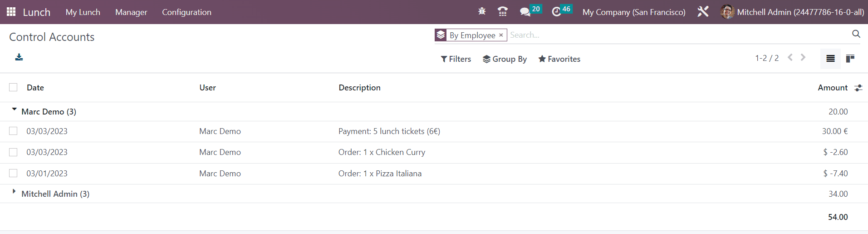Viewport: 868px width, 234px height.
Task: Open the discuss messages icon
Action: (x=525, y=12)
